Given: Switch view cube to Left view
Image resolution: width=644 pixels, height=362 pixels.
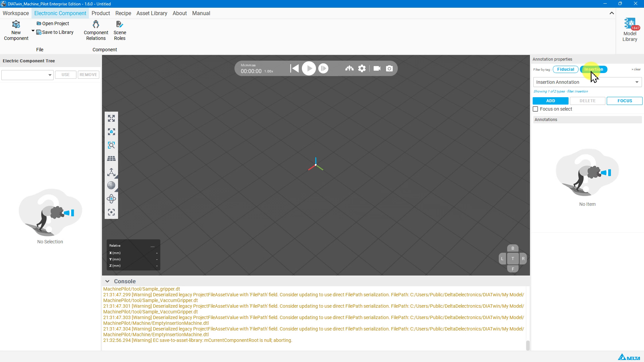Looking at the screenshot, I should click(x=502, y=259).
